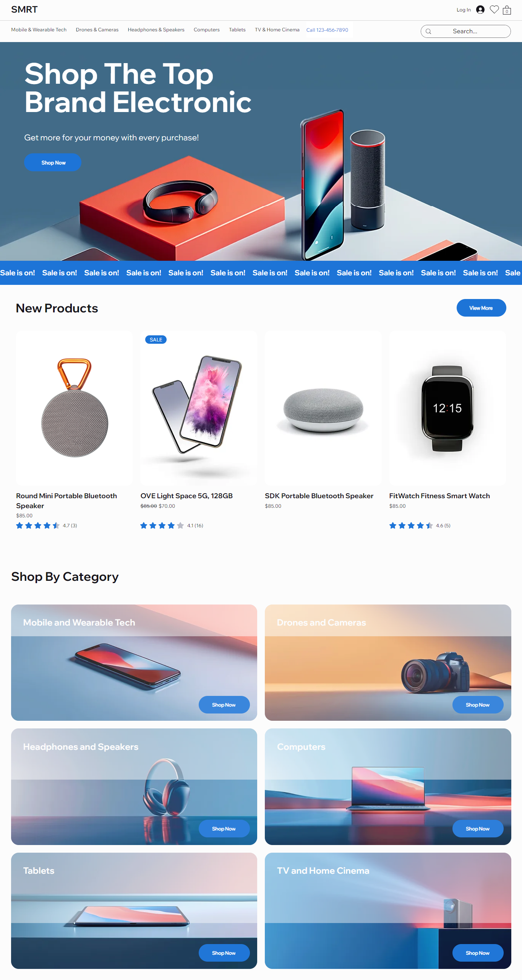Image resolution: width=522 pixels, height=980 pixels.
Task: Click View More for New Products
Action: coord(481,308)
